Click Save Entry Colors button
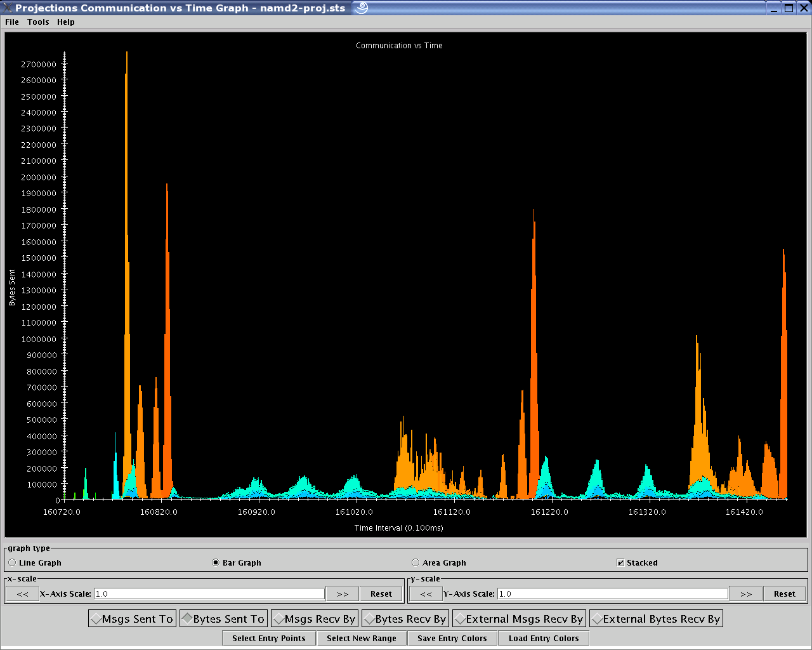 [x=452, y=639]
